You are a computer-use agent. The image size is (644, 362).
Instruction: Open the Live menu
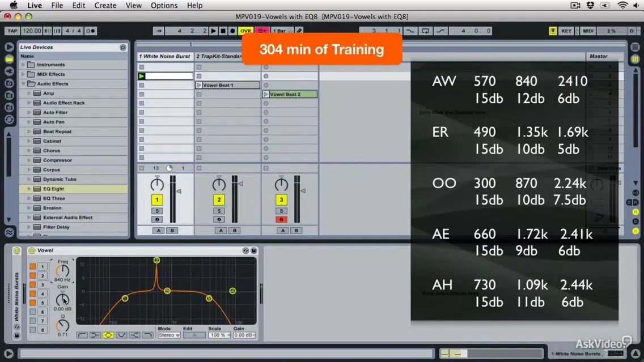tap(35, 5)
